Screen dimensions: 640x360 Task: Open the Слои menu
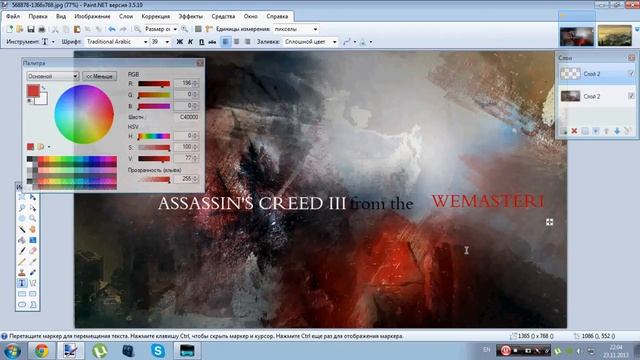coord(126,16)
